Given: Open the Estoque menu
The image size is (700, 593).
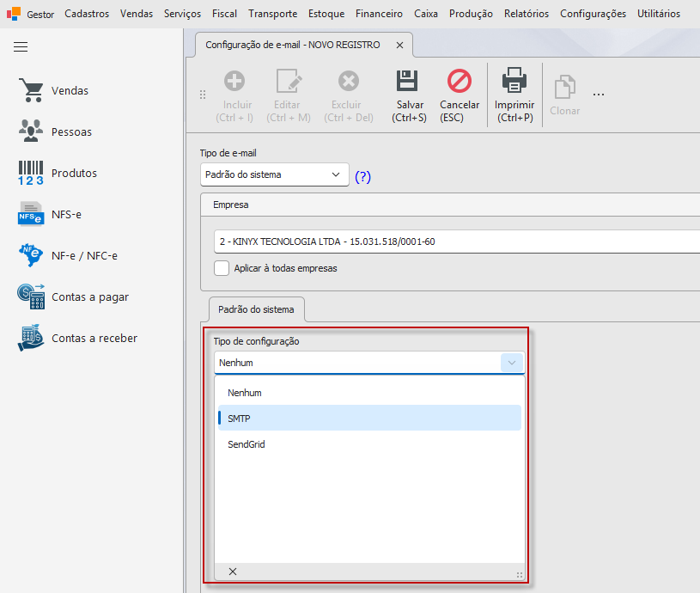Looking at the screenshot, I should (x=326, y=14).
